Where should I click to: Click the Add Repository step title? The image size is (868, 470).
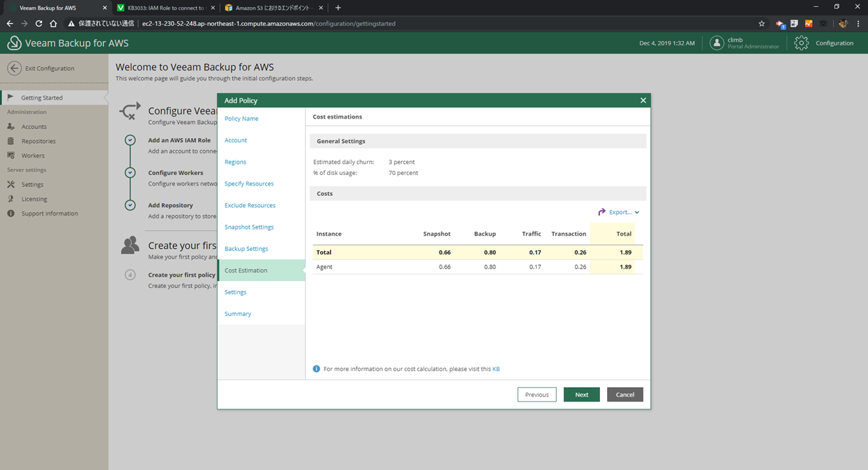click(170, 205)
